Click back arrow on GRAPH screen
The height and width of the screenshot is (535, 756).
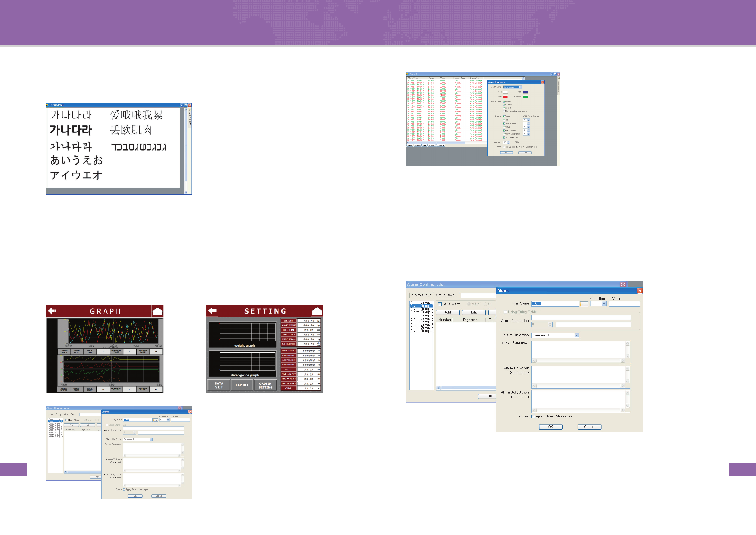tap(52, 311)
